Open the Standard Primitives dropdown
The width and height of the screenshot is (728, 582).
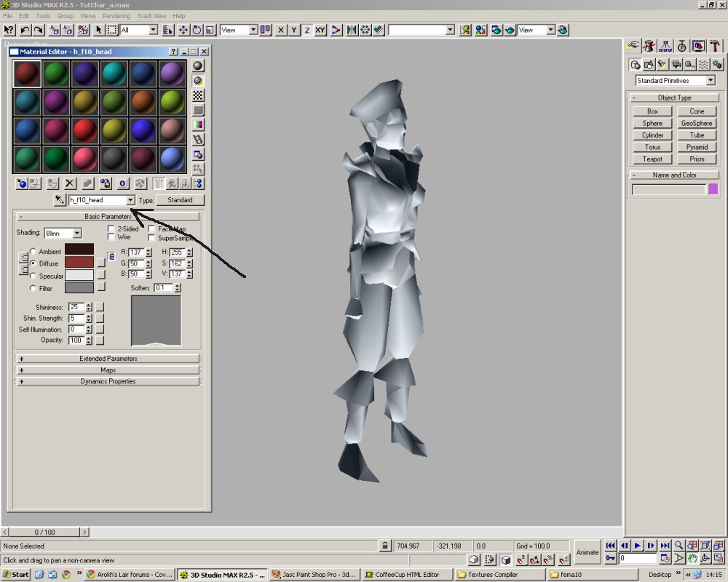[x=711, y=81]
